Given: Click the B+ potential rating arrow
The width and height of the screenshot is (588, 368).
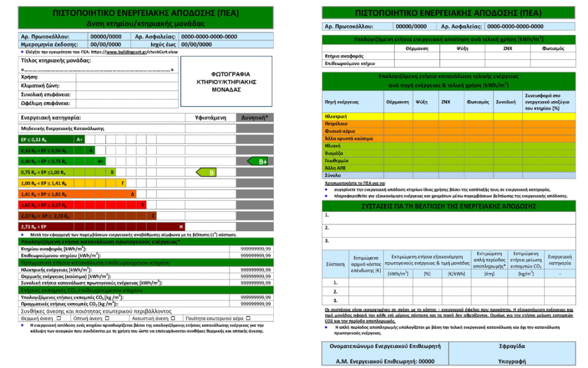Looking at the screenshot, I should click(x=258, y=162).
